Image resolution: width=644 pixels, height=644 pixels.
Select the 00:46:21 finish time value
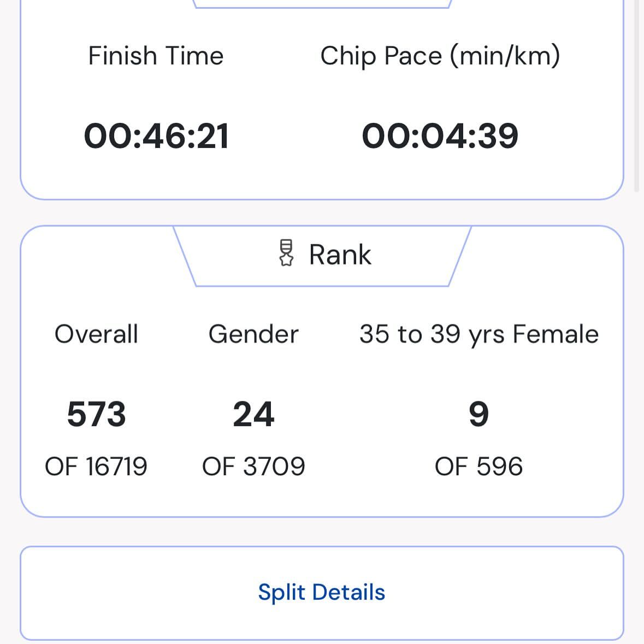[x=156, y=136]
